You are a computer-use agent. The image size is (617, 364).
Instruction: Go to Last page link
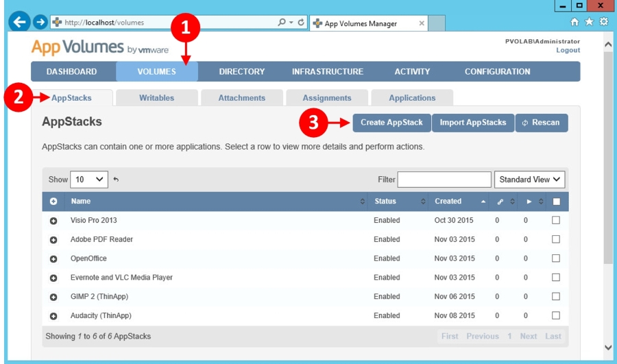553,337
